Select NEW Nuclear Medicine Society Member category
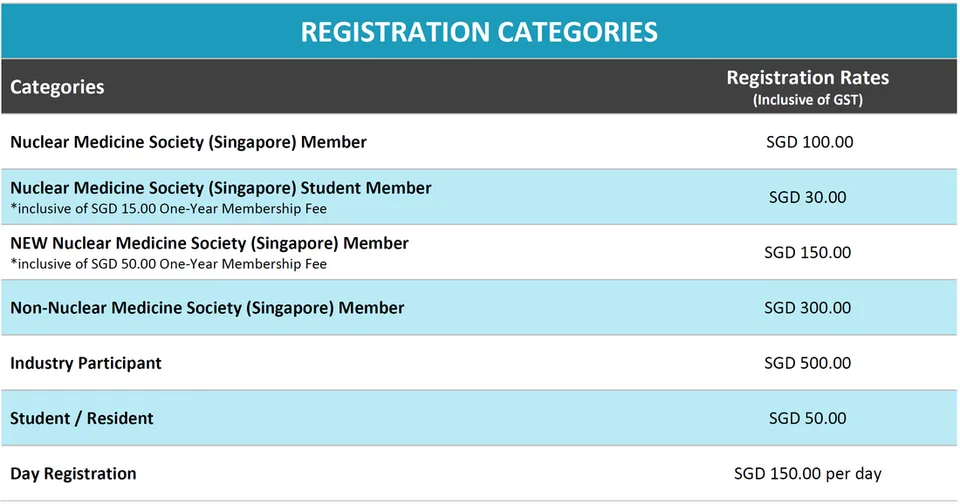This screenshot has width=960, height=504. pos(209,243)
